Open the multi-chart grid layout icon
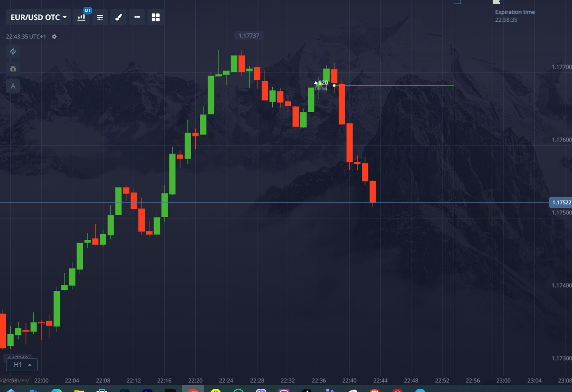The height and width of the screenshot is (392, 572). tap(155, 17)
